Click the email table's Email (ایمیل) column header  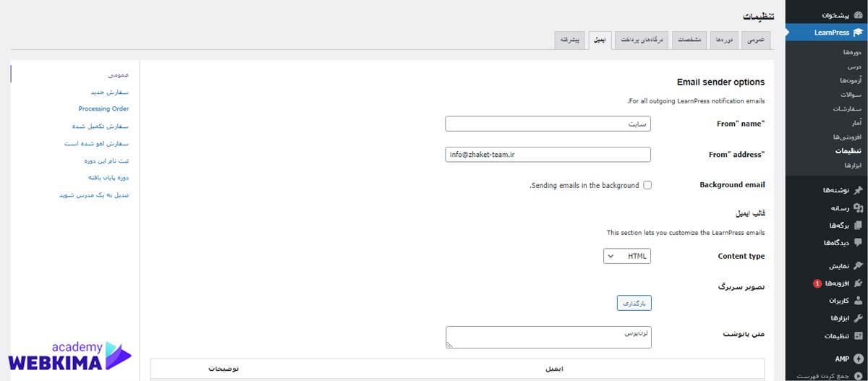click(x=553, y=369)
